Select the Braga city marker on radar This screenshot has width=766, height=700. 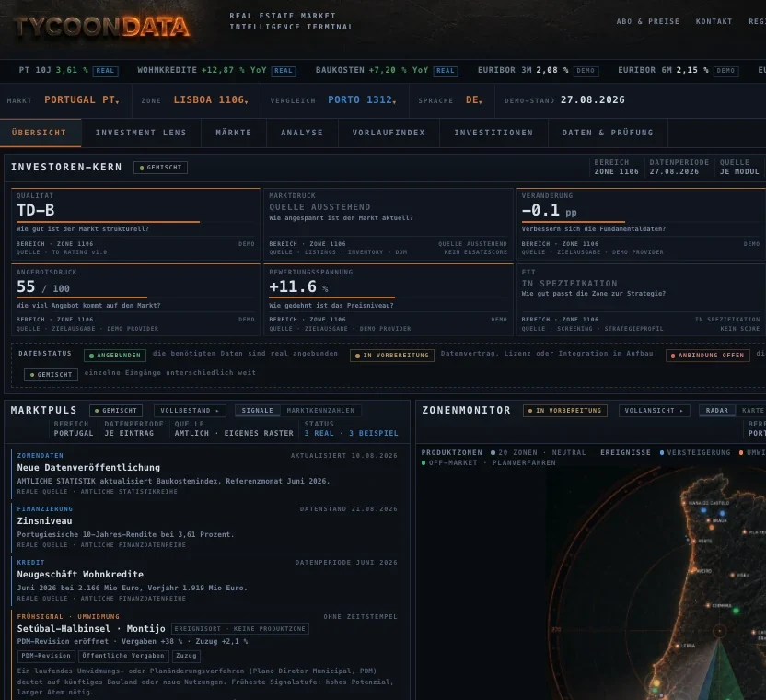click(708, 520)
